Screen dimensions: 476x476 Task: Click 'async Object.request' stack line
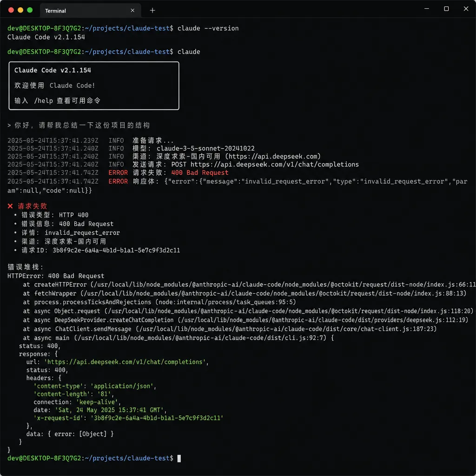(x=248, y=311)
